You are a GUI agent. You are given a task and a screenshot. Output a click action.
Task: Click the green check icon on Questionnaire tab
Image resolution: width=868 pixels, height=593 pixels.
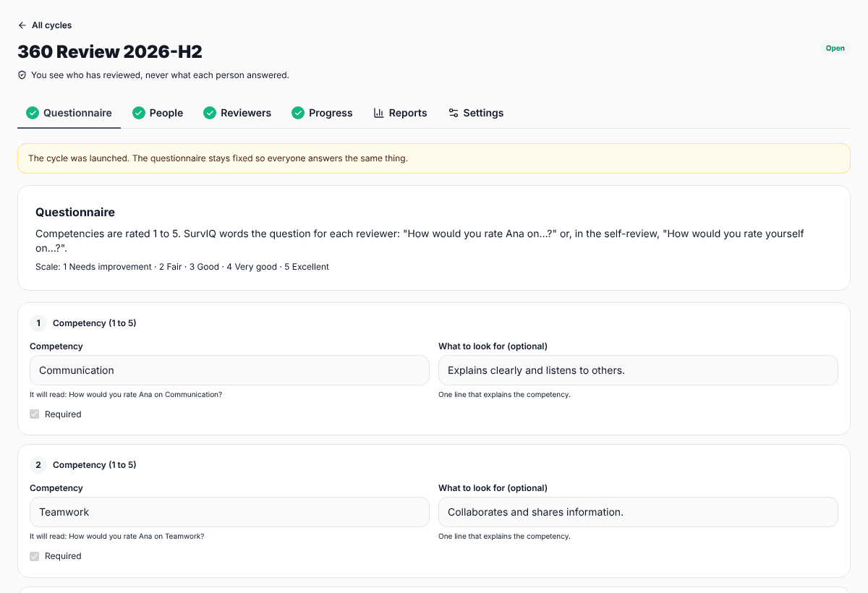33,113
